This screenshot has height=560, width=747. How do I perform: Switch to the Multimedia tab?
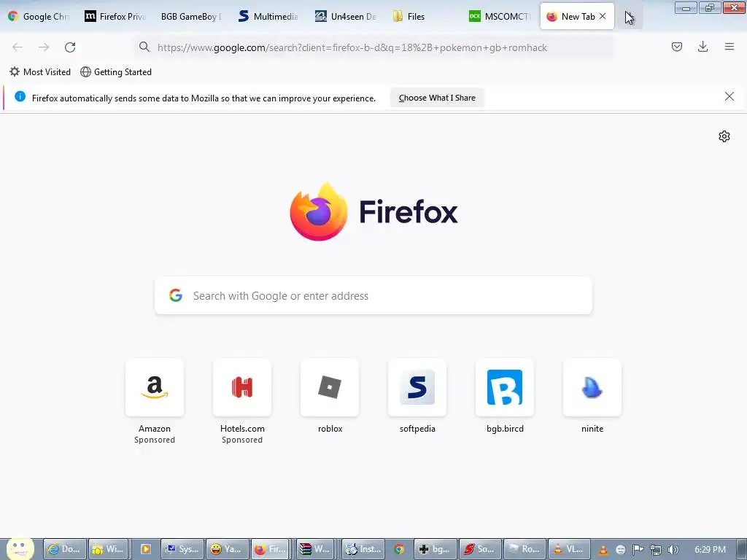pyautogui.click(x=268, y=16)
